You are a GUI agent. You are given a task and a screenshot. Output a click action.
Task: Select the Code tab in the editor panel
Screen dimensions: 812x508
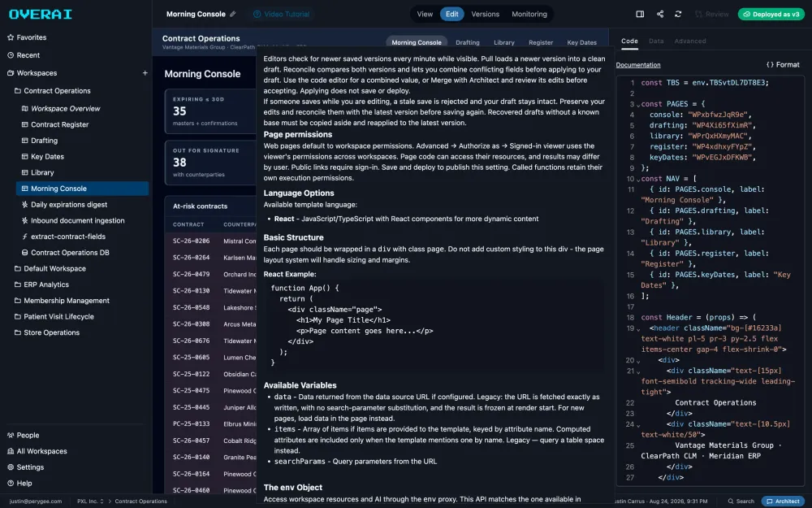click(x=629, y=41)
